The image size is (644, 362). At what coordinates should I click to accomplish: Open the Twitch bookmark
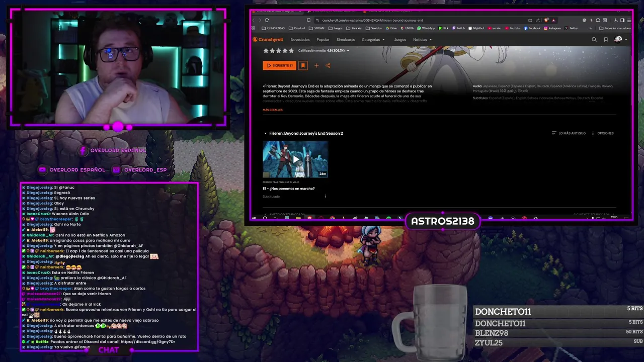click(458, 28)
